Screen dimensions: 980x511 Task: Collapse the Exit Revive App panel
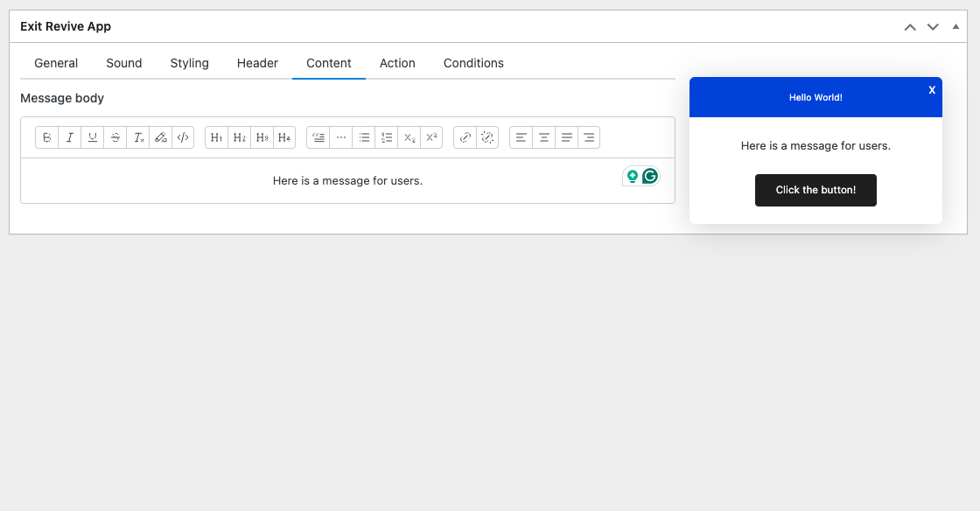(955, 27)
